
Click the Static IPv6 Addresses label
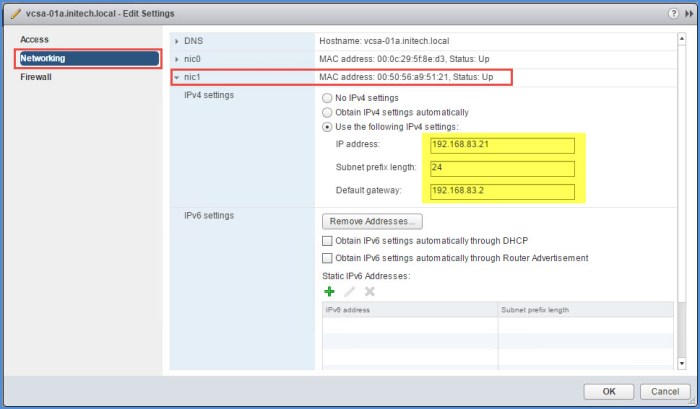pyautogui.click(x=366, y=276)
